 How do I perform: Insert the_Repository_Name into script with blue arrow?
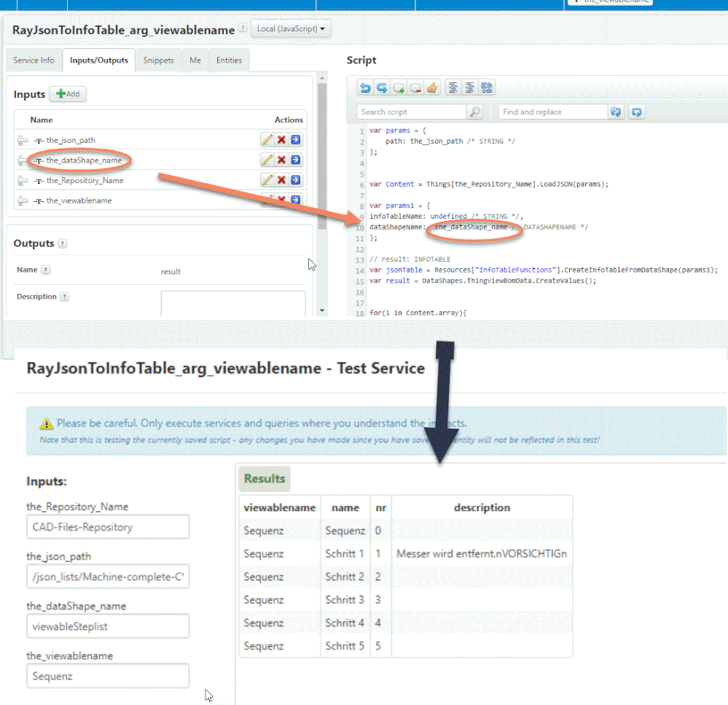(296, 180)
